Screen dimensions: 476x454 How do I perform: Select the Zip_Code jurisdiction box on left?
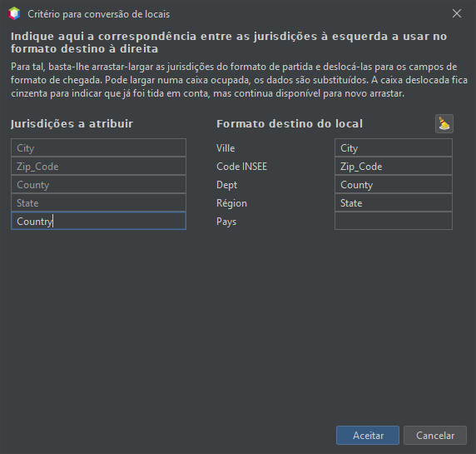pos(99,166)
